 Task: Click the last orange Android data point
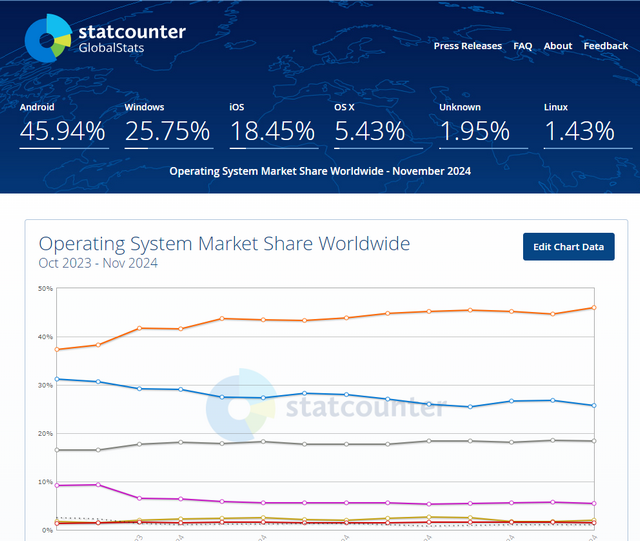coord(594,307)
